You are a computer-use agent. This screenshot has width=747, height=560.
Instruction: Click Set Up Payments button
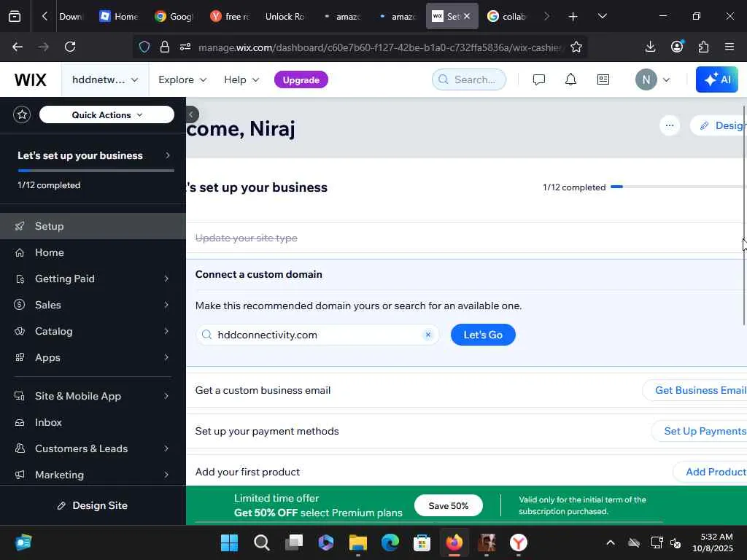pyautogui.click(x=700, y=431)
